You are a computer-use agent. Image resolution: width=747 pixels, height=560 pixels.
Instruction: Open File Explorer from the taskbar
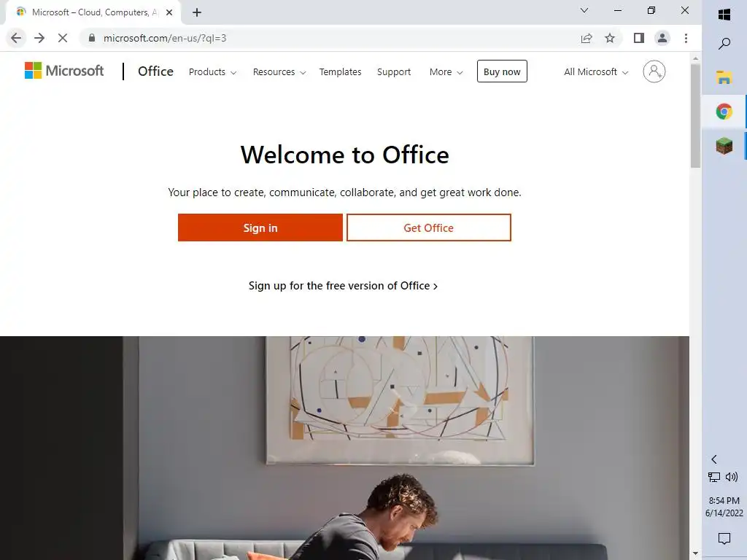click(724, 77)
